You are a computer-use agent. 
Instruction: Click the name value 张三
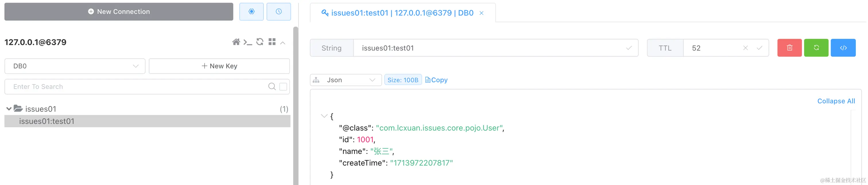381,151
